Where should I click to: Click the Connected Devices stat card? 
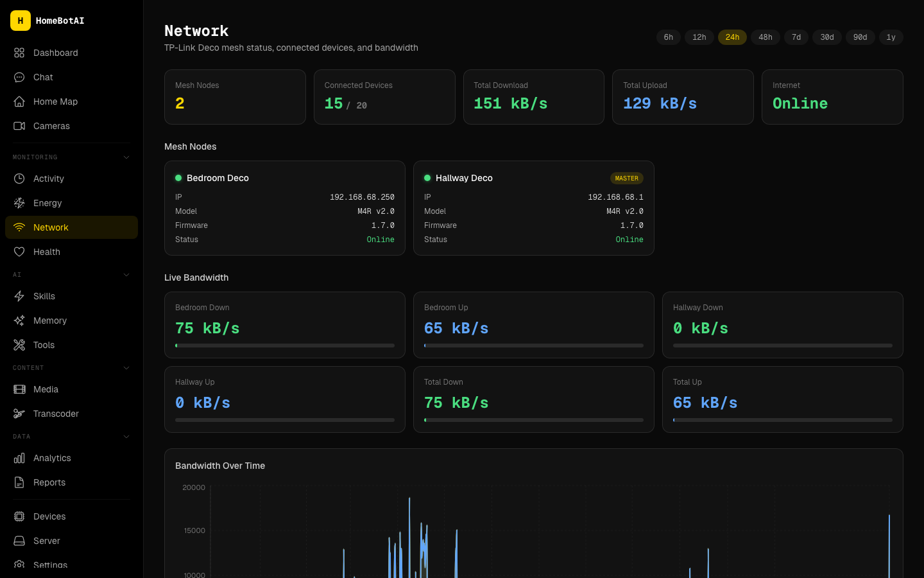[384, 97]
